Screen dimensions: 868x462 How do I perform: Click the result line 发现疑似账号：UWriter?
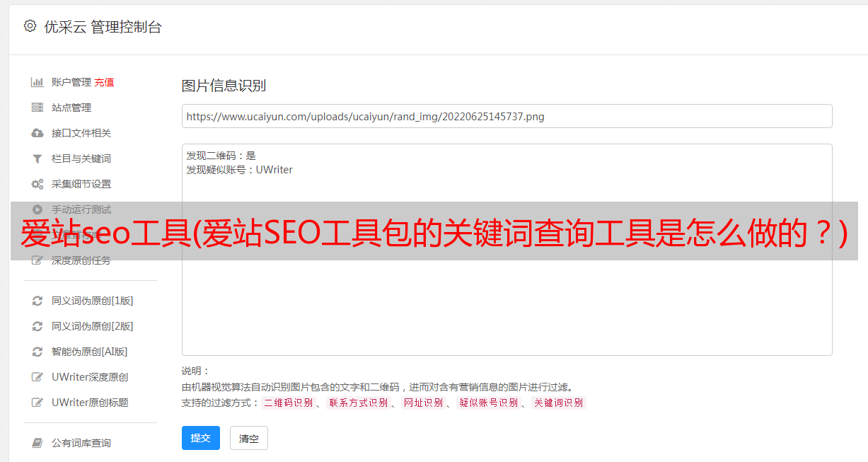tap(240, 170)
